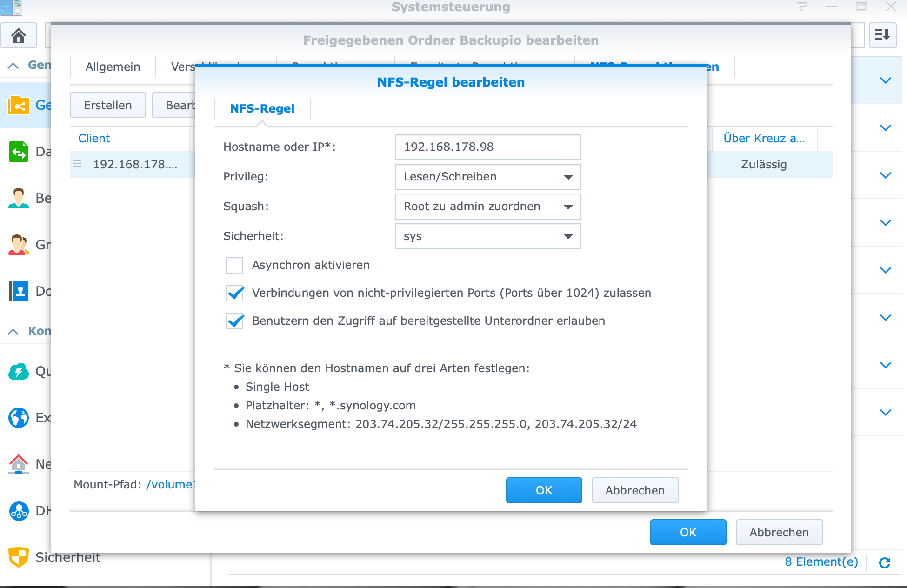The width and height of the screenshot is (907, 588).
Task: Uncheck non-privileged ports connection option
Action: (x=234, y=293)
